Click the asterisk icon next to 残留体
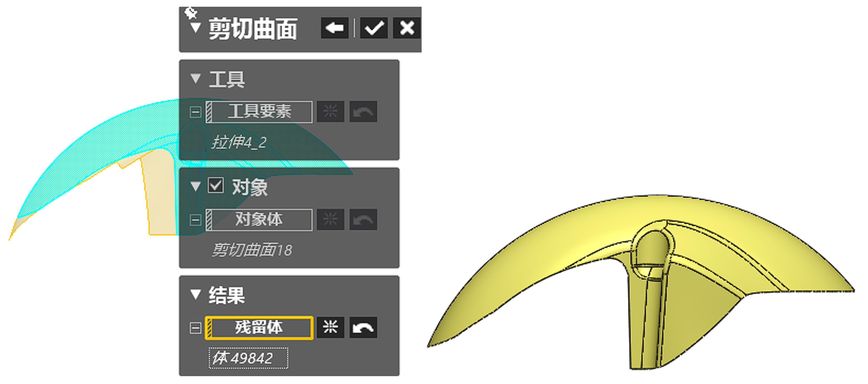 click(x=330, y=327)
